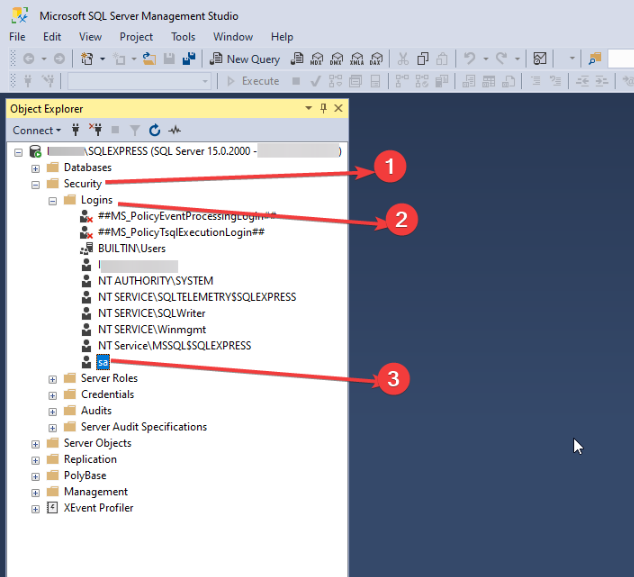This screenshot has height=577, width=634.
Task: Click the Connect Object Explorer plug icon
Action: [x=75, y=130]
